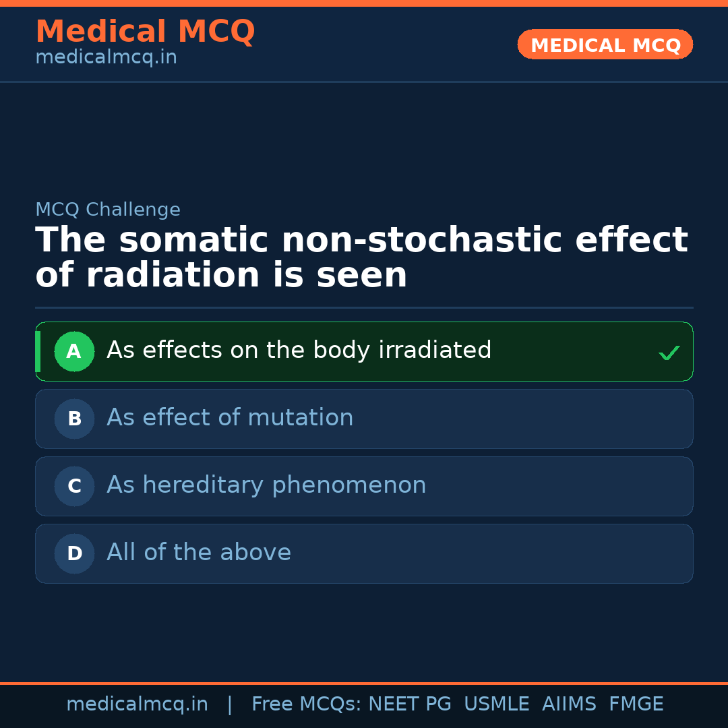Click the large orange "Medical MCQ" title

pos(145,32)
